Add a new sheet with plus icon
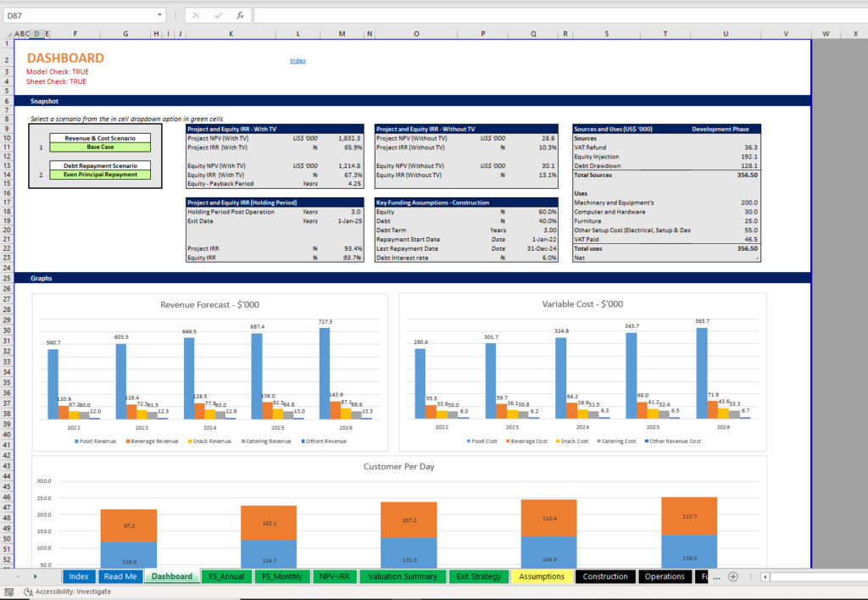 pos(733,576)
